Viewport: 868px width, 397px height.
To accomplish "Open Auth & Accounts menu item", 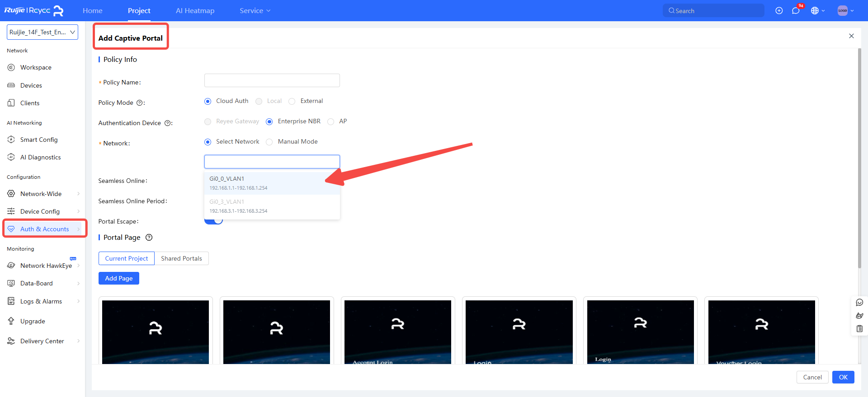I will point(44,229).
